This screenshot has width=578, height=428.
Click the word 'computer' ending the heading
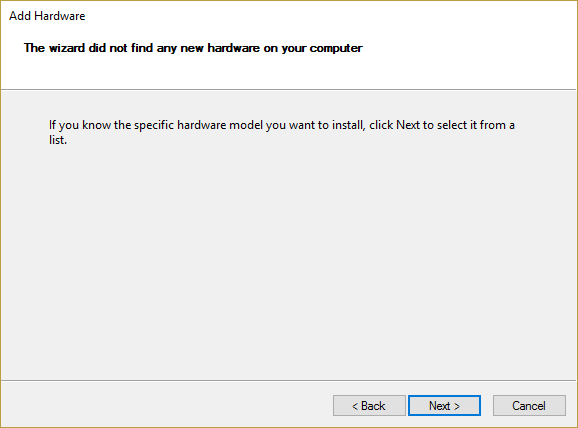coord(336,48)
